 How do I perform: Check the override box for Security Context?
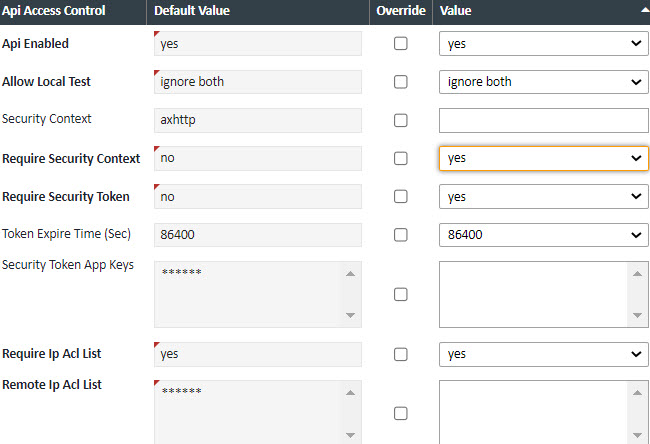tap(401, 120)
